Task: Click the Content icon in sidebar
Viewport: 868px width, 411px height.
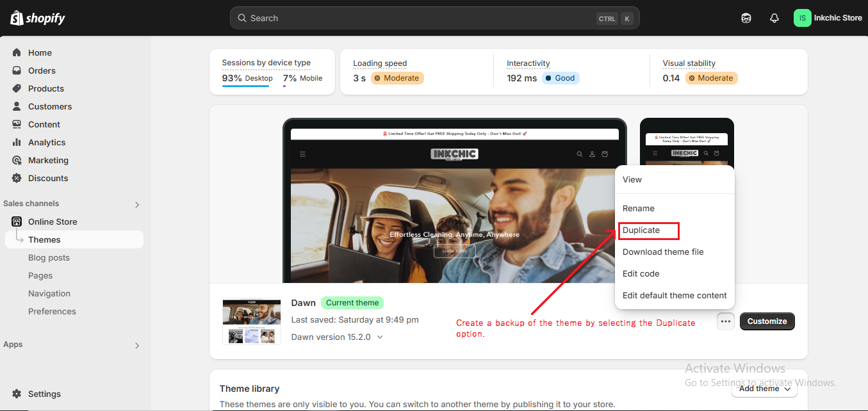Action: pyautogui.click(x=17, y=124)
